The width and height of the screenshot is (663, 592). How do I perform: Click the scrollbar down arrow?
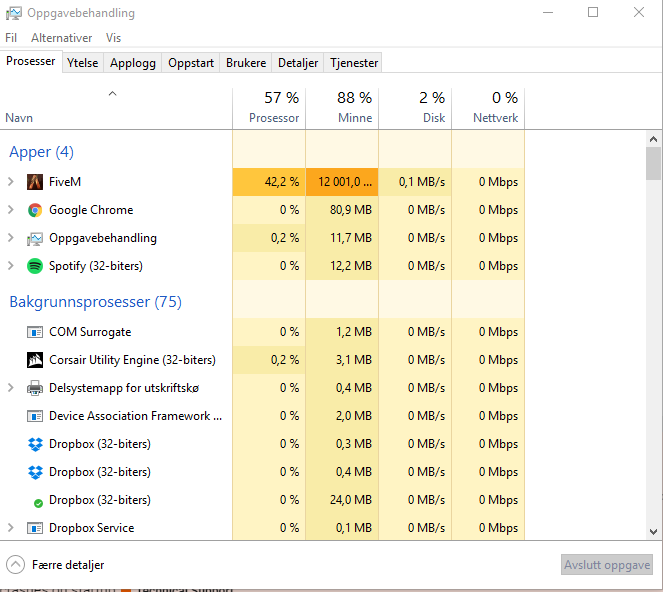click(653, 532)
